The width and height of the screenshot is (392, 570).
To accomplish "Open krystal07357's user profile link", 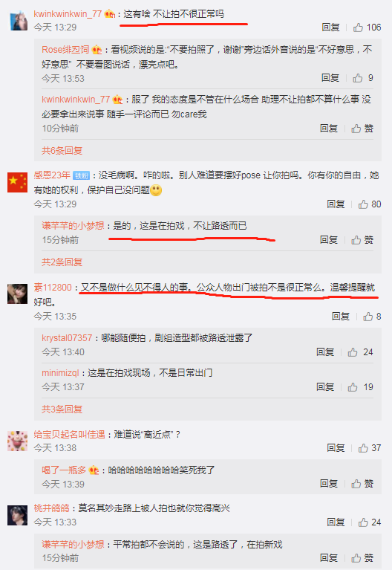I will 67,337.
